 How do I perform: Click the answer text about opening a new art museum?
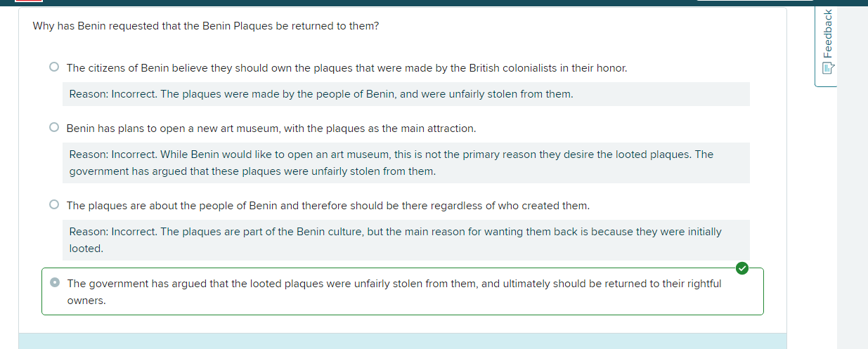[271, 129]
